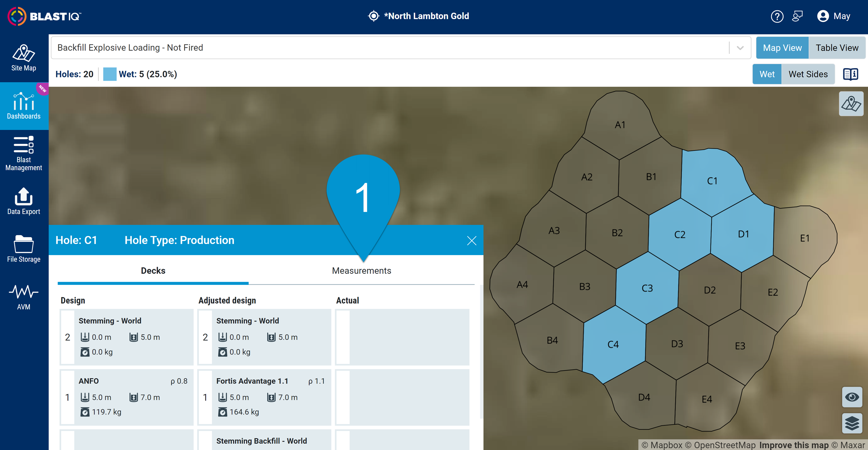The height and width of the screenshot is (450, 868).
Task: Switch to Table View
Action: (837, 48)
